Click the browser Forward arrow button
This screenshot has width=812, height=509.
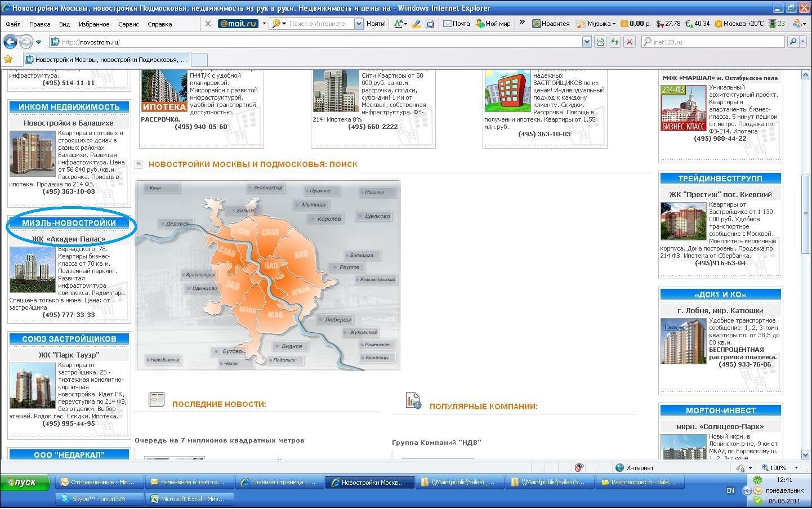click(x=25, y=42)
